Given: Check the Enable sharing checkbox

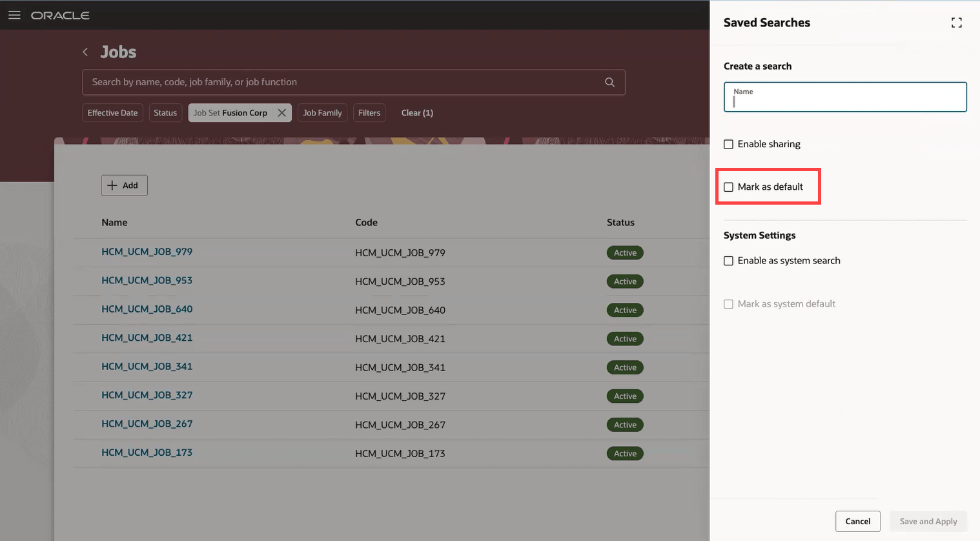Looking at the screenshot, I should coord(728,144).
